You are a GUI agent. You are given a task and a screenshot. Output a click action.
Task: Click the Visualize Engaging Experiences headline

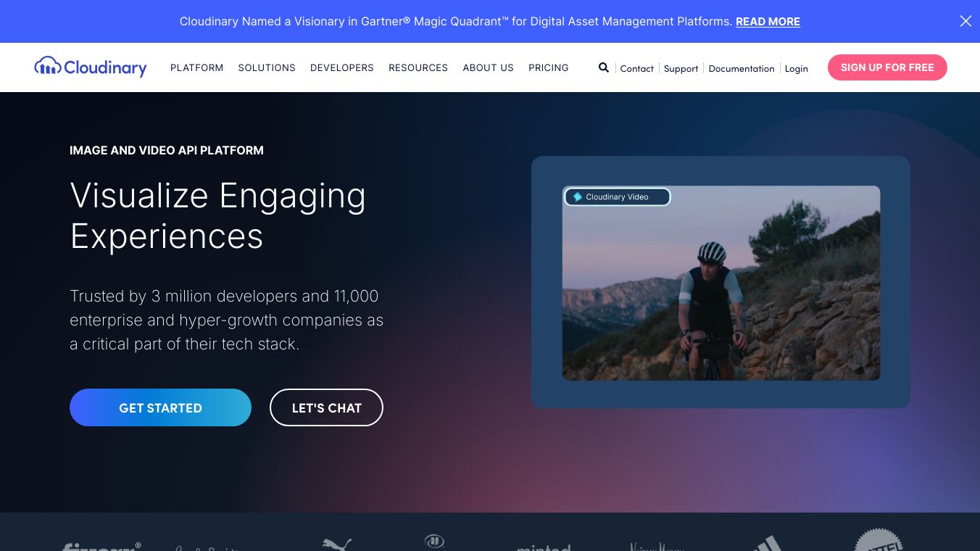(217, 215)
